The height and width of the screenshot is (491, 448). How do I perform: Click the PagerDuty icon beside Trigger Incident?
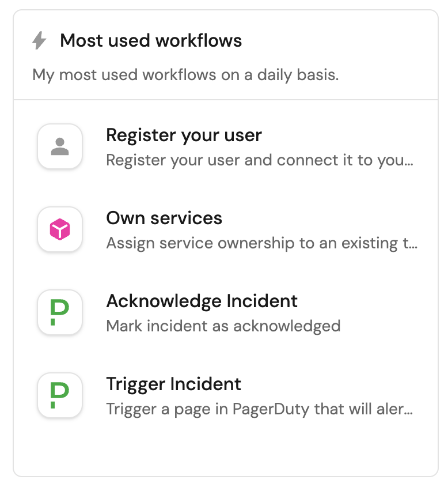point(60,395)
